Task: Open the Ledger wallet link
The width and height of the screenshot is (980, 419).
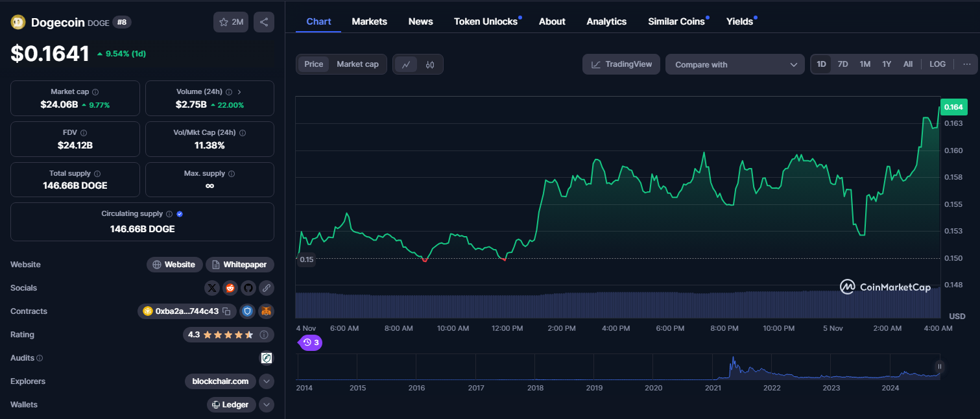Action: tap(232, 405)
